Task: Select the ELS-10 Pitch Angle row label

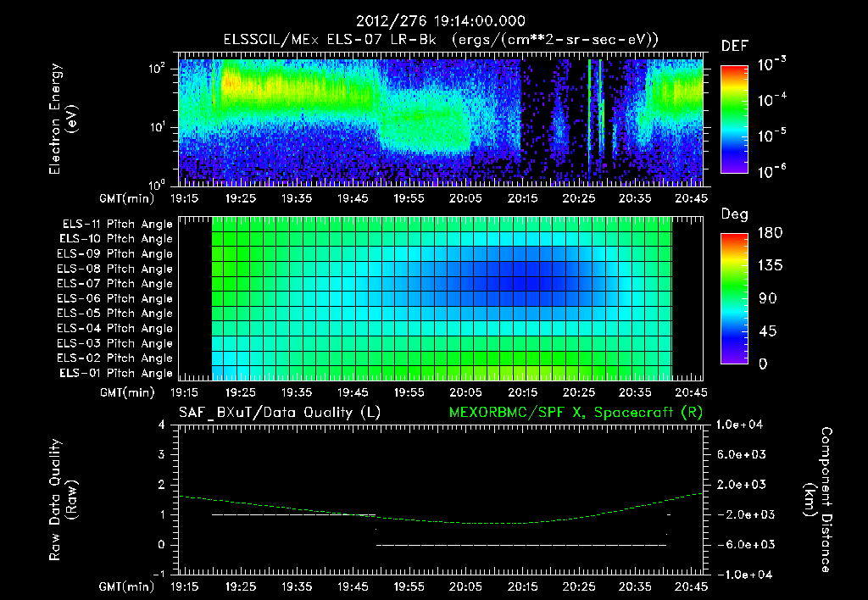Action: click(x=116, y=239)
